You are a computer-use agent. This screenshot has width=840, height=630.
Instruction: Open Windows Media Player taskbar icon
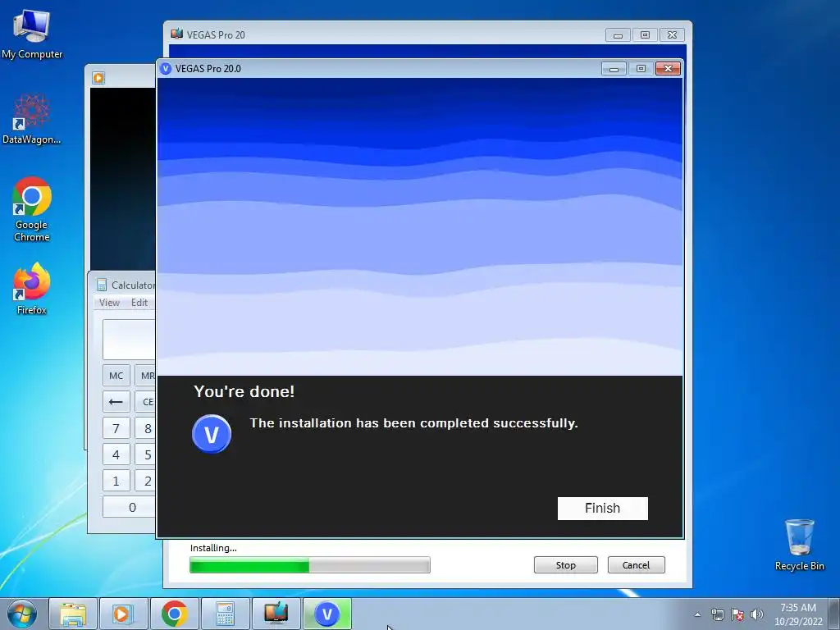tap(122, 614)
